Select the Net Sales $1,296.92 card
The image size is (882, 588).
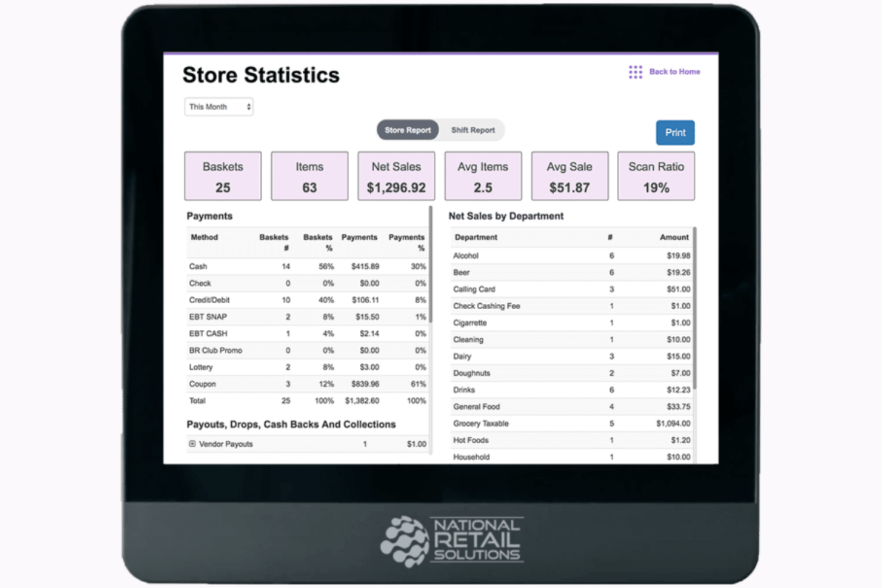coord(396,176)
